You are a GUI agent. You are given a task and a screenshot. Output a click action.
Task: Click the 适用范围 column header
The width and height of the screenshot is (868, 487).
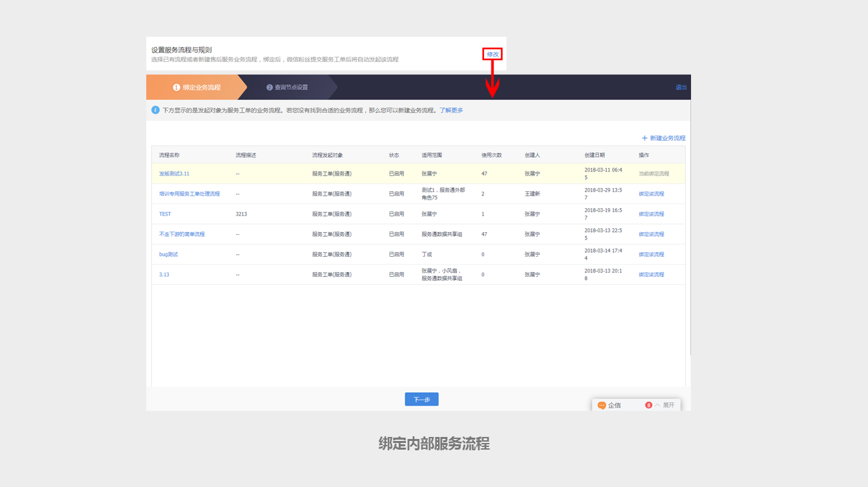(x=432, y=155)
